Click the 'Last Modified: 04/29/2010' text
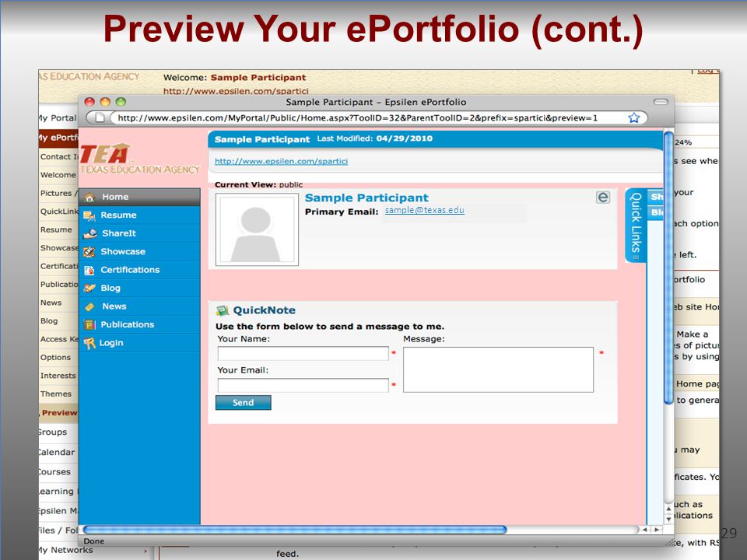Screen dimensions: 747x560 pyautogui.click(x=375, y=138)
